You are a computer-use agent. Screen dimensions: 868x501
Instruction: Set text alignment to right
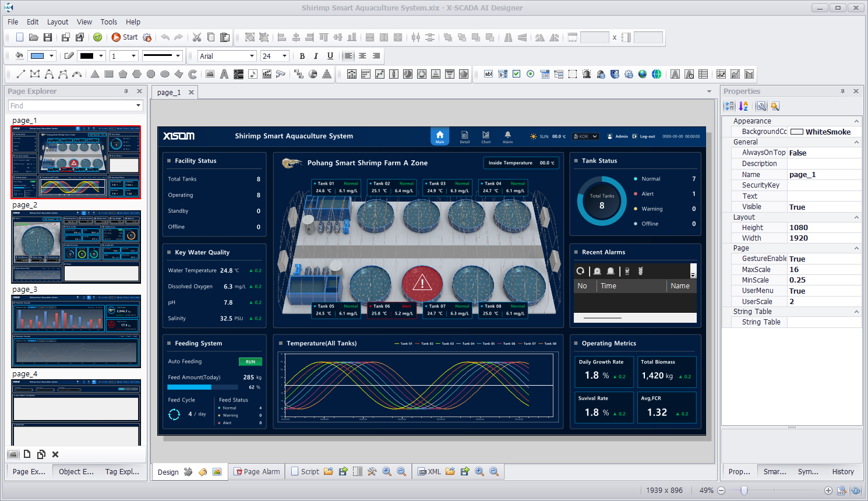(376, 56)
